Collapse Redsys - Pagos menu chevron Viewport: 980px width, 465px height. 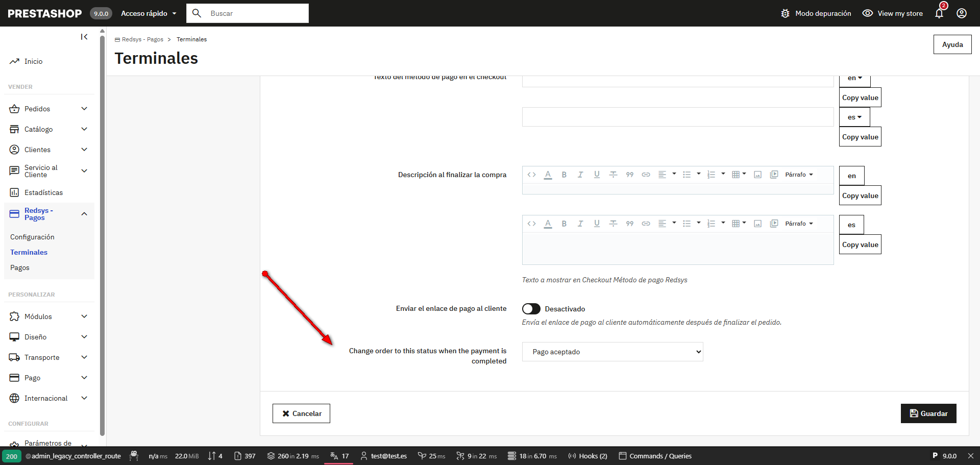pos(84,214)
